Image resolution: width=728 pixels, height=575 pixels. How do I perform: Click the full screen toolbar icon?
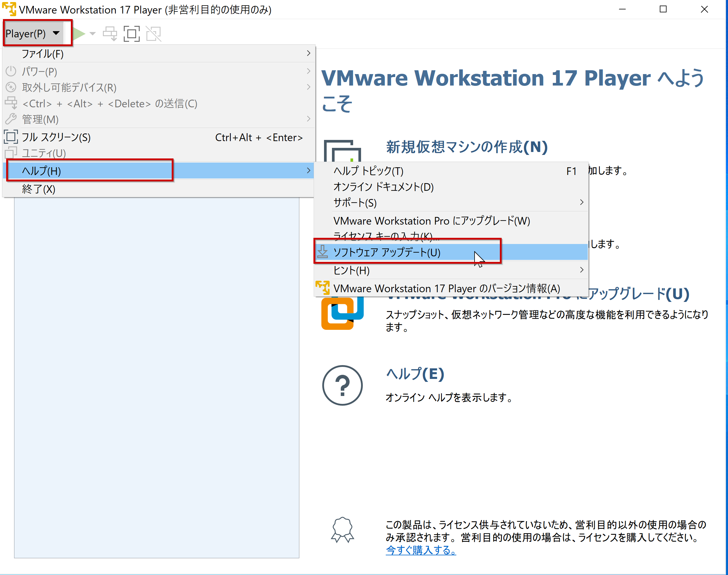(x=132, y=34)
